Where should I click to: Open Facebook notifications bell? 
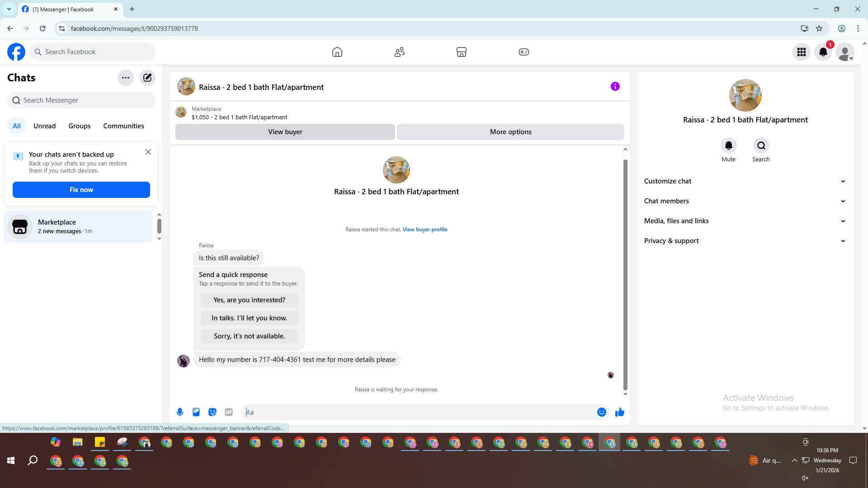823,52
